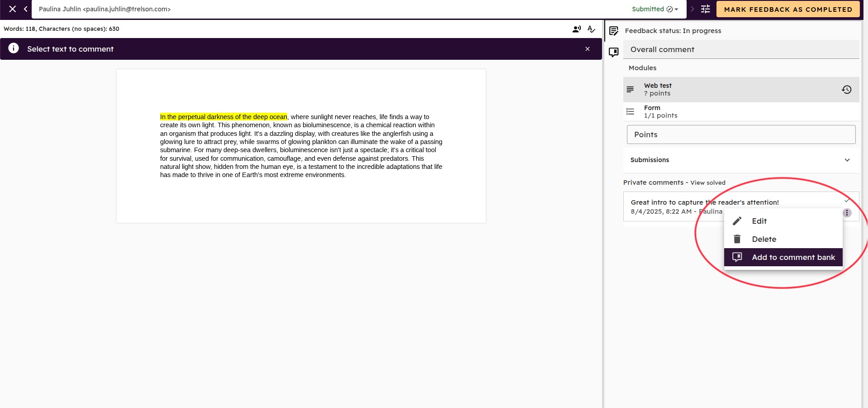Viewport: 868px width, 408px height.
Task: Go back using the left chevron arrow
Action: (25, 9)
